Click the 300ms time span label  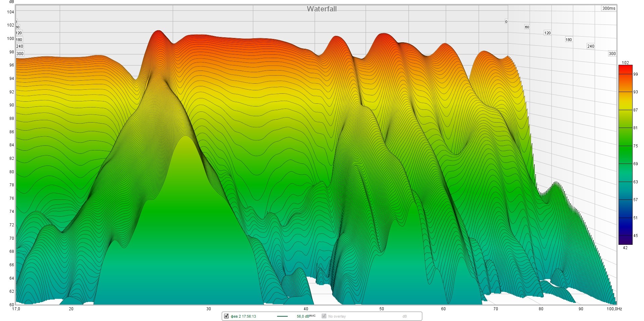click(x=608, y=8)
